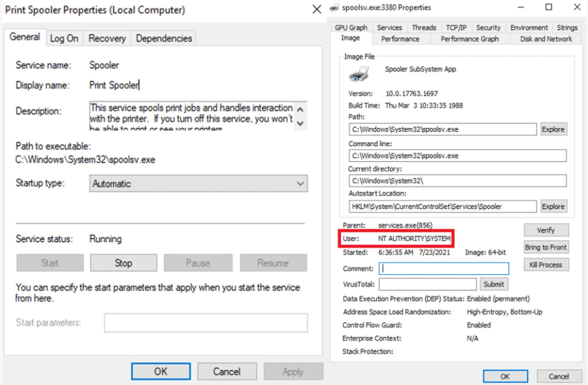This screenshot has height=385, width=588.
Task: Submit the file to VirusTotal
Action: tap(493, 284)
